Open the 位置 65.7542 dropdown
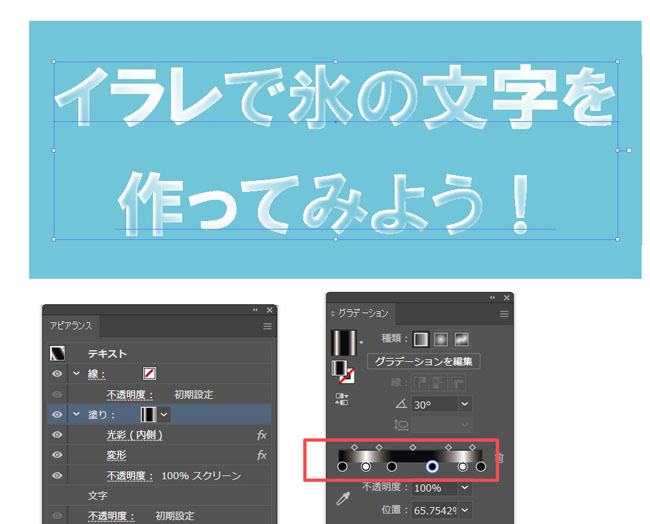 [465, 510]
